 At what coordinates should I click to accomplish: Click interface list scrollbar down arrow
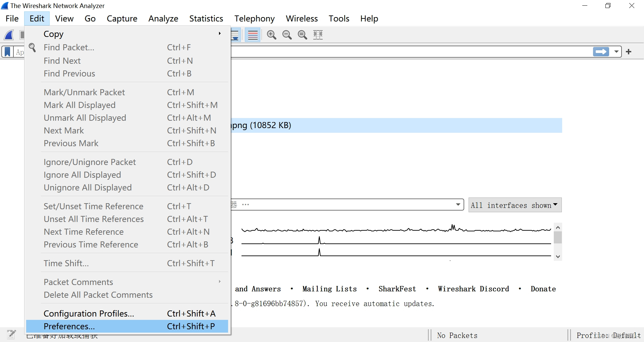pos(558,256)
